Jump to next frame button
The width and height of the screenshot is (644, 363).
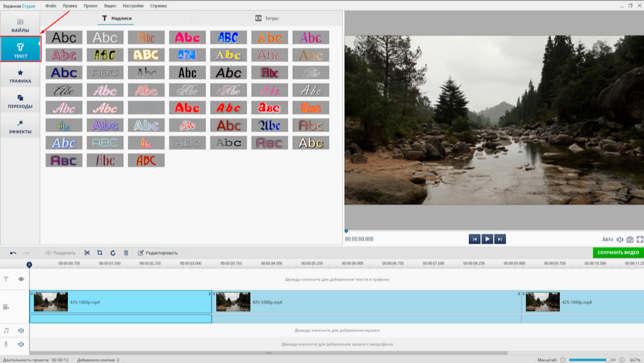point(500,239)
